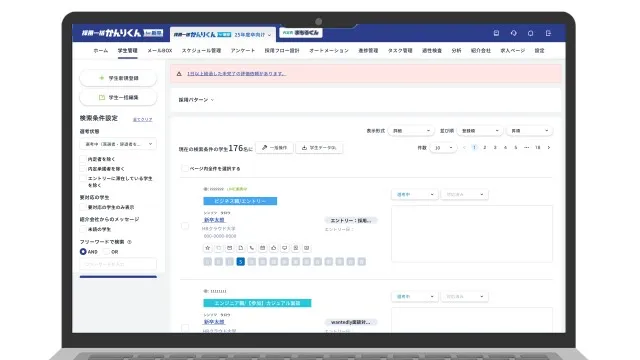Open 並び順 dropdown
The height and width of the screenshot is (360, 640).
click(480, 131)
